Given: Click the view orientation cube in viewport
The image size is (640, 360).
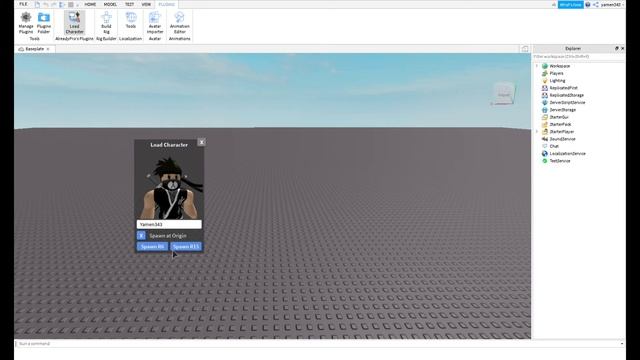Looking at the screenshot, I should pyautogui.click(x=503, y=93).
